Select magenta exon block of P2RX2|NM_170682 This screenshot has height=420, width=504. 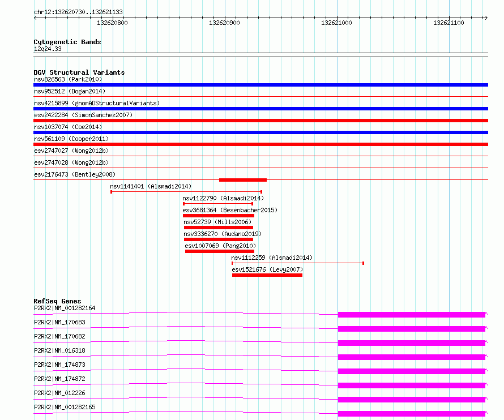pyautogui.click(x=412, y=343)
